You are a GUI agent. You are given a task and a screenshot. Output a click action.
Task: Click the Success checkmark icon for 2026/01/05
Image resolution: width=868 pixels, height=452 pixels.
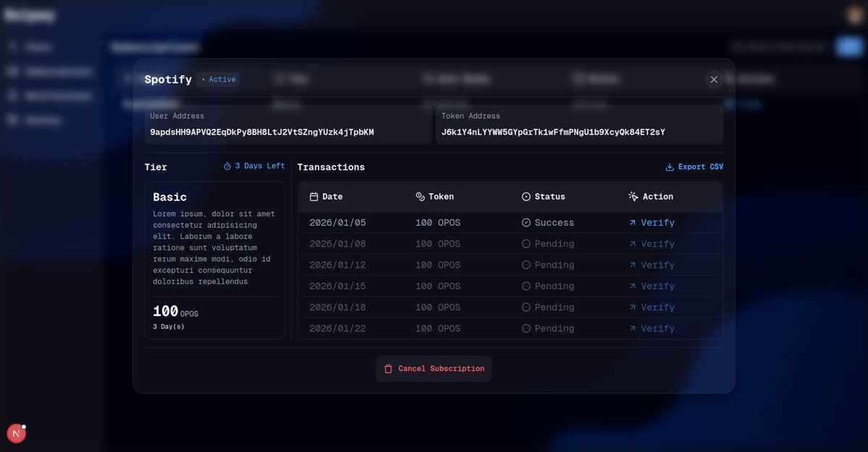(x=526, y=223)
